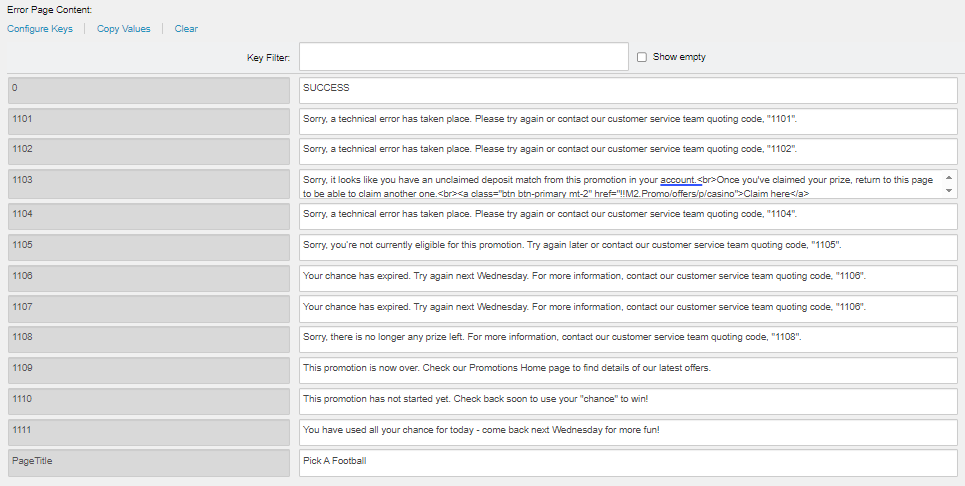Edit the 1110 promotion not started message

pos(628,401)
